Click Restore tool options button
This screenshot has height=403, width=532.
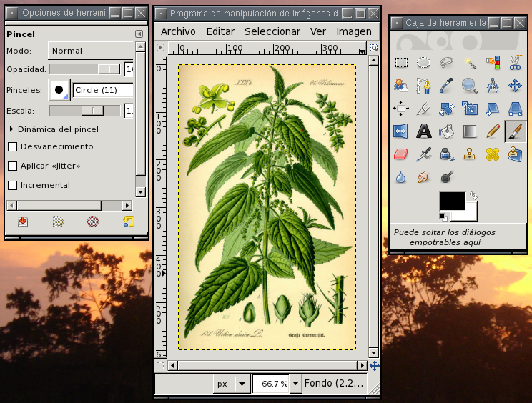tap(58, 222)
